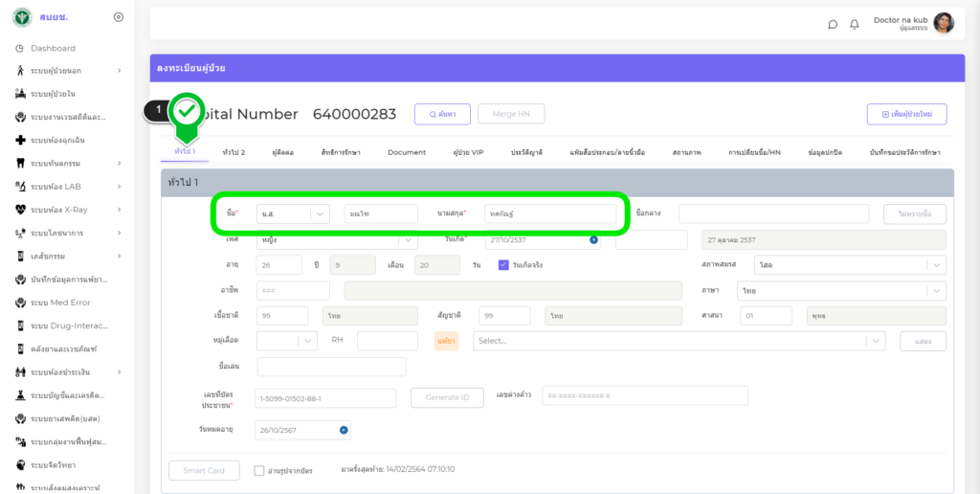Toggle the วันเกิดจริง checkbox
Viewport: 980px width, 494px height.
coord(503,265)
